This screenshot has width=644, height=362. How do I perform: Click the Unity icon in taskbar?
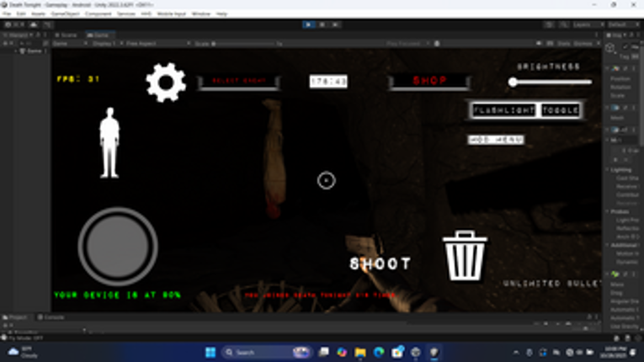pyautogui.click(x=434, y=352)
